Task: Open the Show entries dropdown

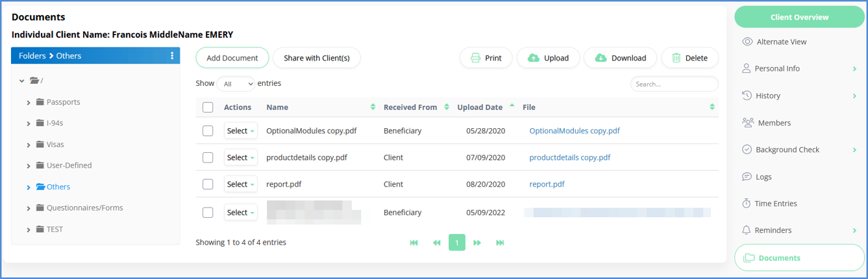Action: [x=236, y=84]
